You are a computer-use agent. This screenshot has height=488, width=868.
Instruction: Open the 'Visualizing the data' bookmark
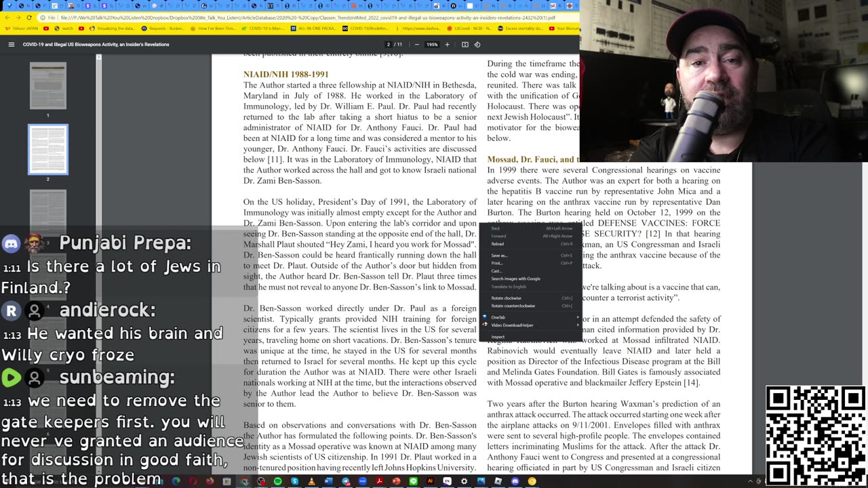pyautogui.click(x=113, y=28)
